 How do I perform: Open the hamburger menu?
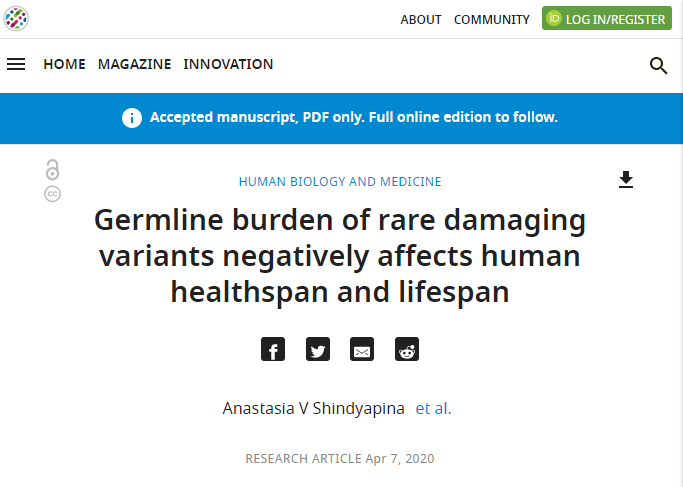pos(16,64)
